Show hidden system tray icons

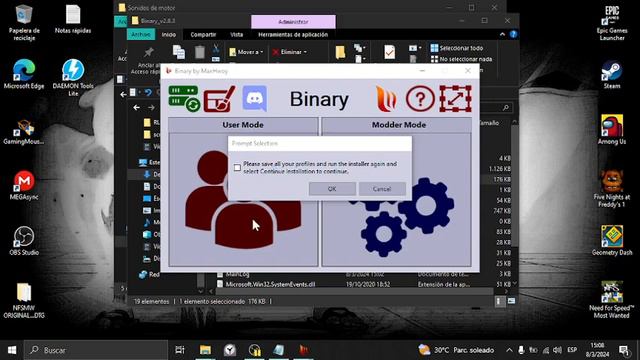pos(509,350)
